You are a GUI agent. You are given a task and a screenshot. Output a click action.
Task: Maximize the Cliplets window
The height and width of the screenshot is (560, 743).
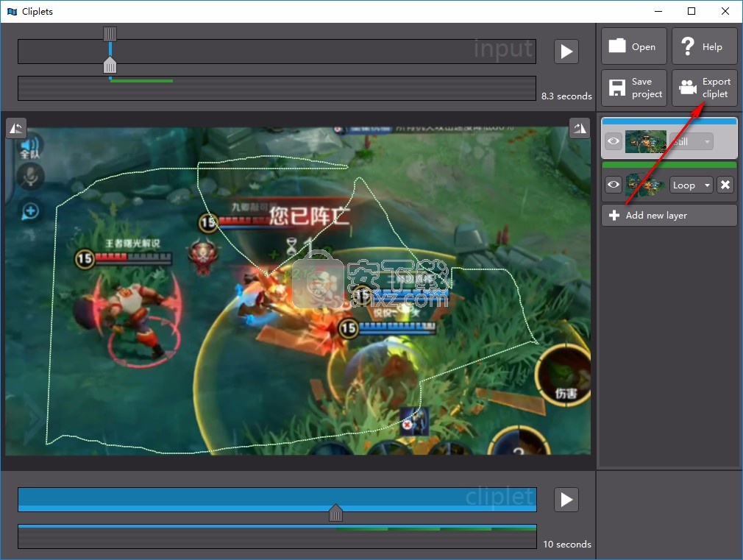click(692, 11)
